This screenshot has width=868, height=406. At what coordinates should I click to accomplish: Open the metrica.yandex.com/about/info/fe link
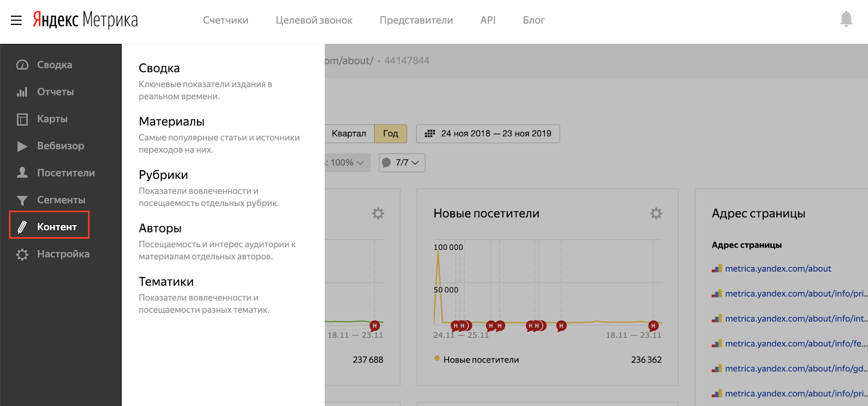click(x=796, y=344)
